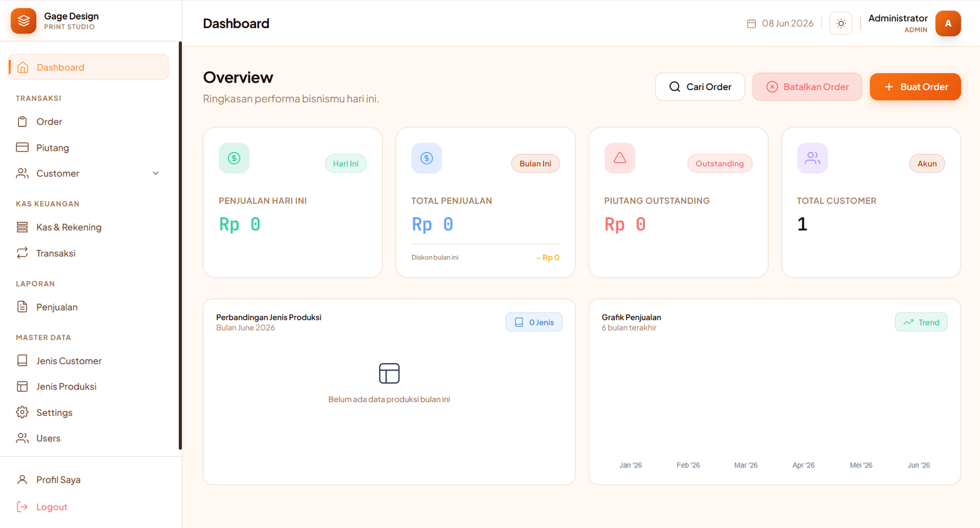Screen dimensions: 980x528
Task: Click the Jan '26 axis label
Action: point(630,466)
